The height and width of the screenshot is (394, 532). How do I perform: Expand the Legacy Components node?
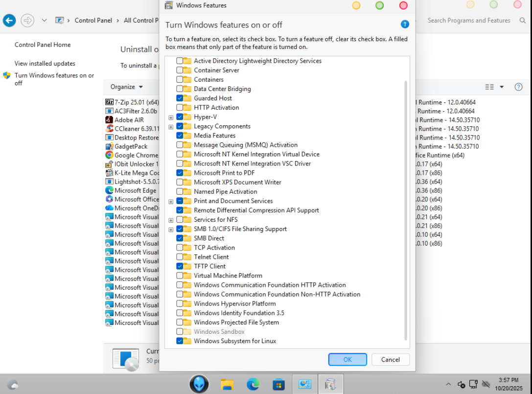pos(171,127)
